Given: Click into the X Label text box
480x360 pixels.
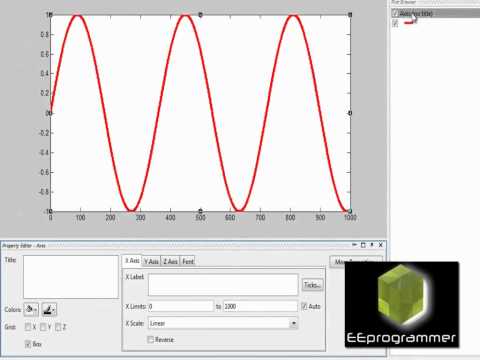Looking at the screenshot, I should (x=223, y=285).
